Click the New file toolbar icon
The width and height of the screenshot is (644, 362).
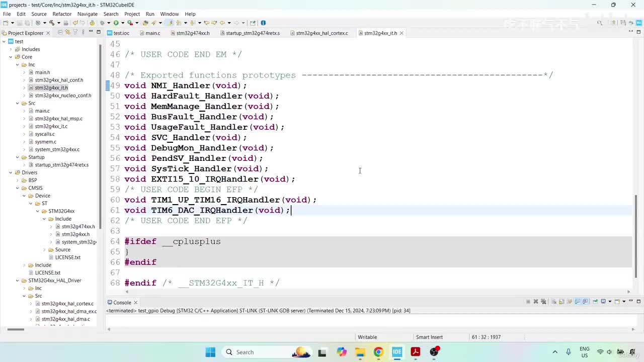tap(6, 23)
